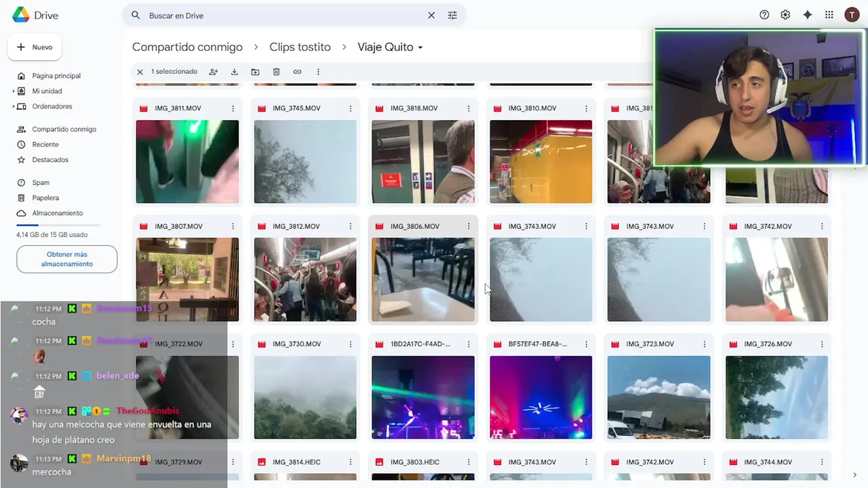Screen dimensions: 868x488
Task: Select the 1BD2A17C-F4AD video thumbnail
Action: click(x=423, y=397)
